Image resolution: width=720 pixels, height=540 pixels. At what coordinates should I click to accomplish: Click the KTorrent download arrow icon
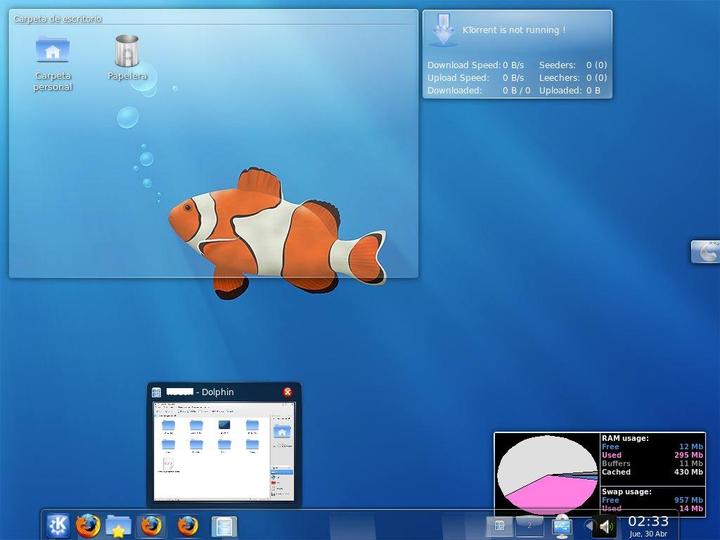pos(443,30)
